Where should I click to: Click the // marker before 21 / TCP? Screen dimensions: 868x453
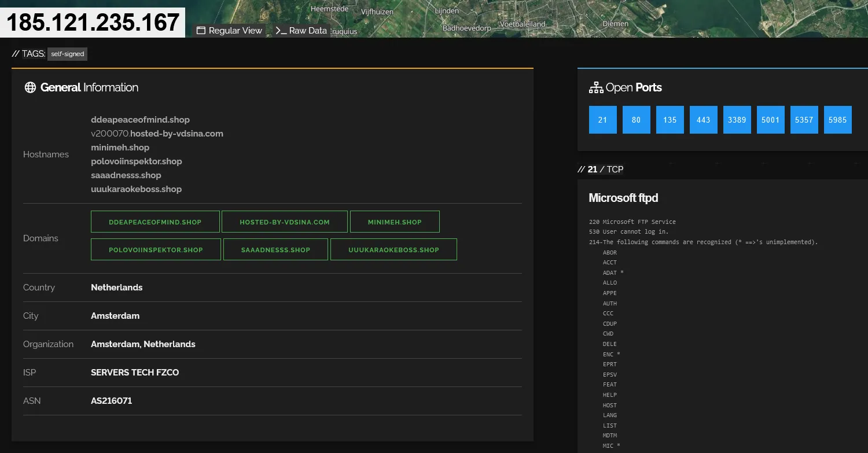[582, 169]
